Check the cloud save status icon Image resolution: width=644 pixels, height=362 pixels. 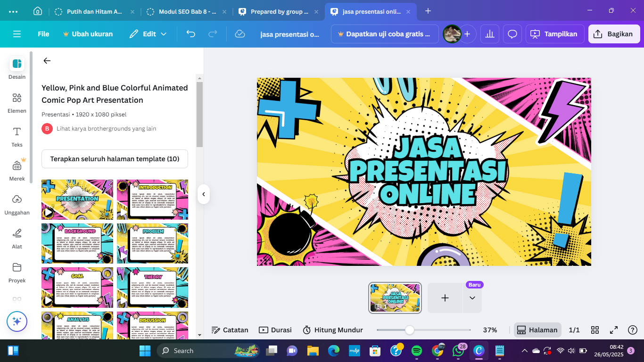click(x=240, y=34)
